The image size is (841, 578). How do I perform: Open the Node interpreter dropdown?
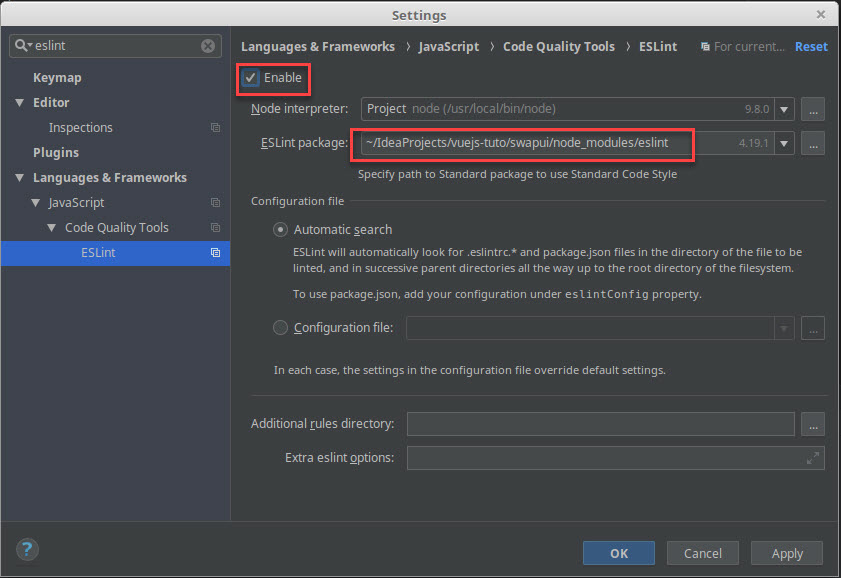point(785,109)
